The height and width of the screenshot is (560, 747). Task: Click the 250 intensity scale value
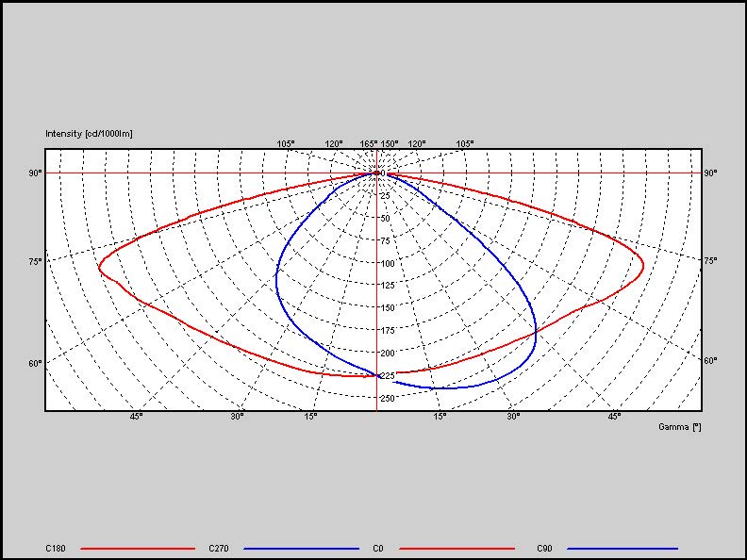[x=388, y=398]
